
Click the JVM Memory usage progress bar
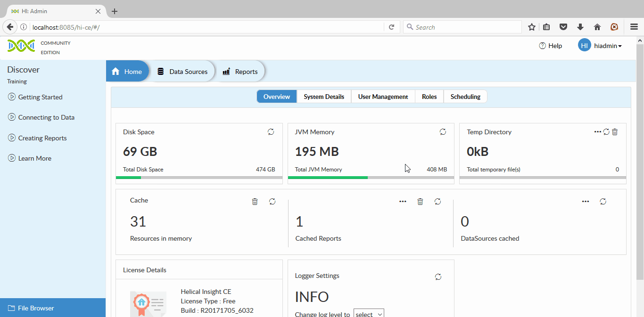[371, 178]
